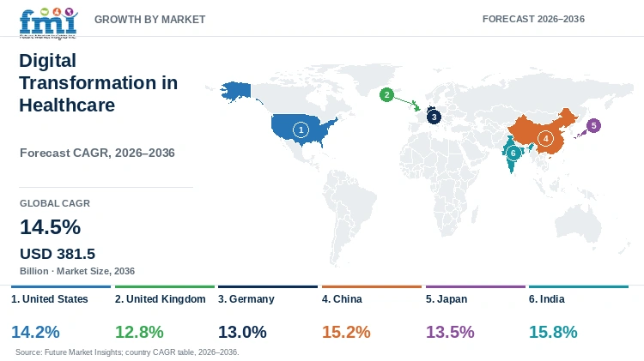Click teal map marker 6 on India

point(513,153)
